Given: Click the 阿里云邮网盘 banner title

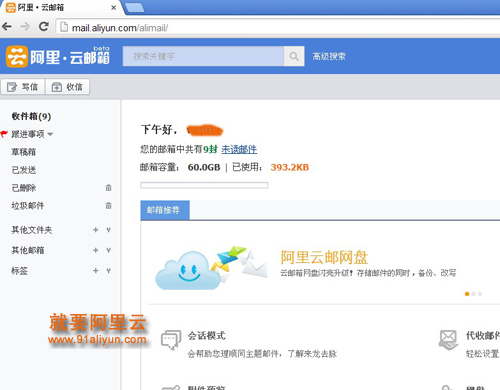Looking at the screenshot, I should pos(324,257).
